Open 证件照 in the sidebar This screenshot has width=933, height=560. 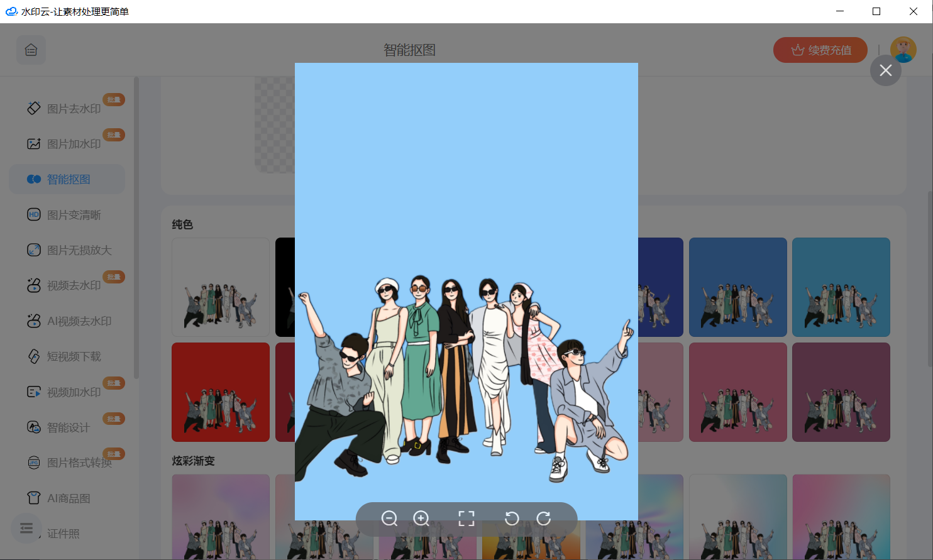(x=63, y=534)
